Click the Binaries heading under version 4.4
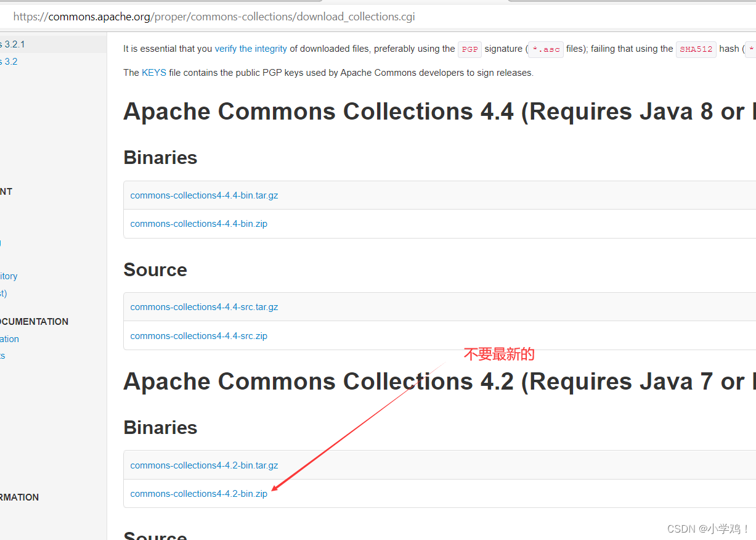756x540 pixels. [160, 158]
